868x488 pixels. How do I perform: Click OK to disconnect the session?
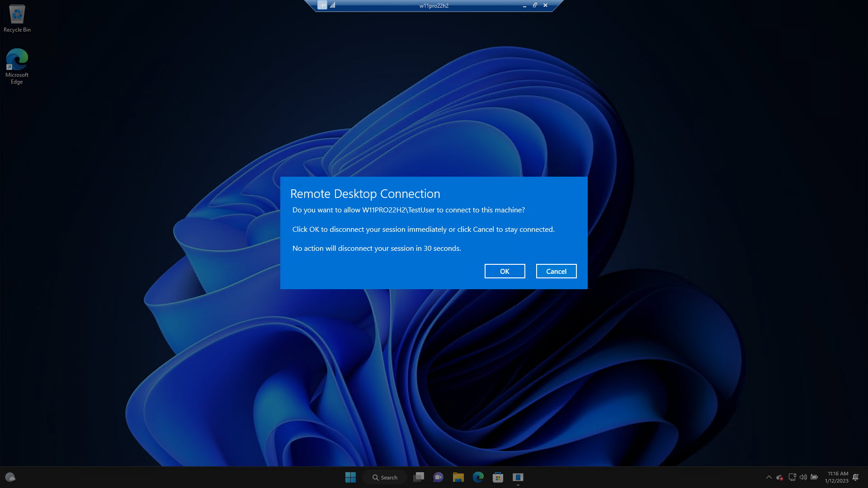coord(505,271)
